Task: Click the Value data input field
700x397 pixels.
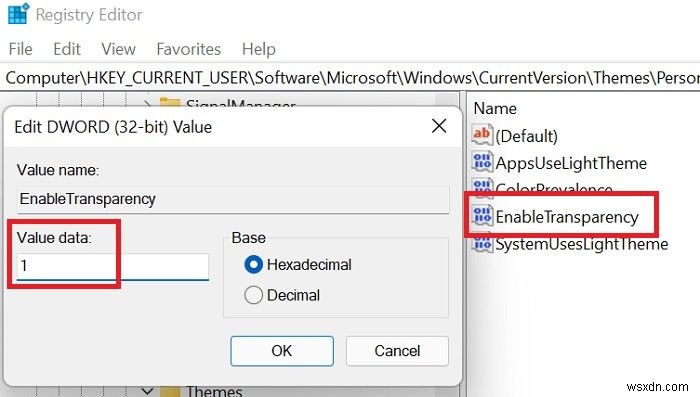Action: click(x=113, y=266)
